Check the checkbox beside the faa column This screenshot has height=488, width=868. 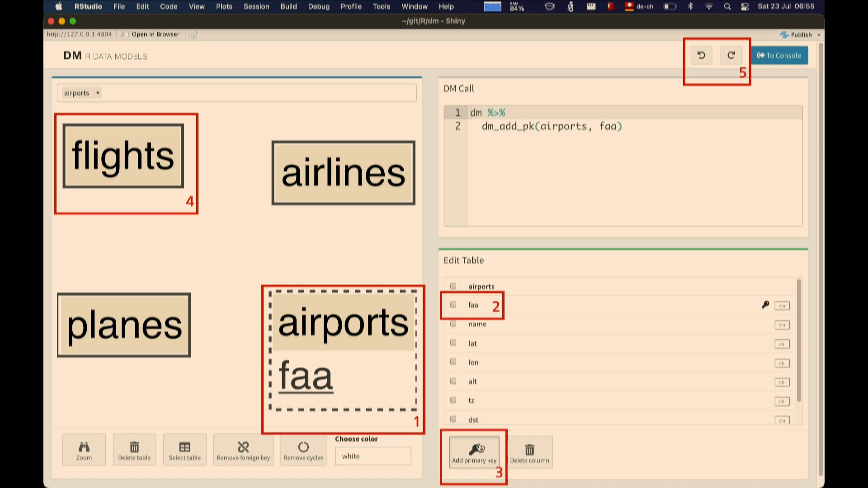tap(453, 305)
